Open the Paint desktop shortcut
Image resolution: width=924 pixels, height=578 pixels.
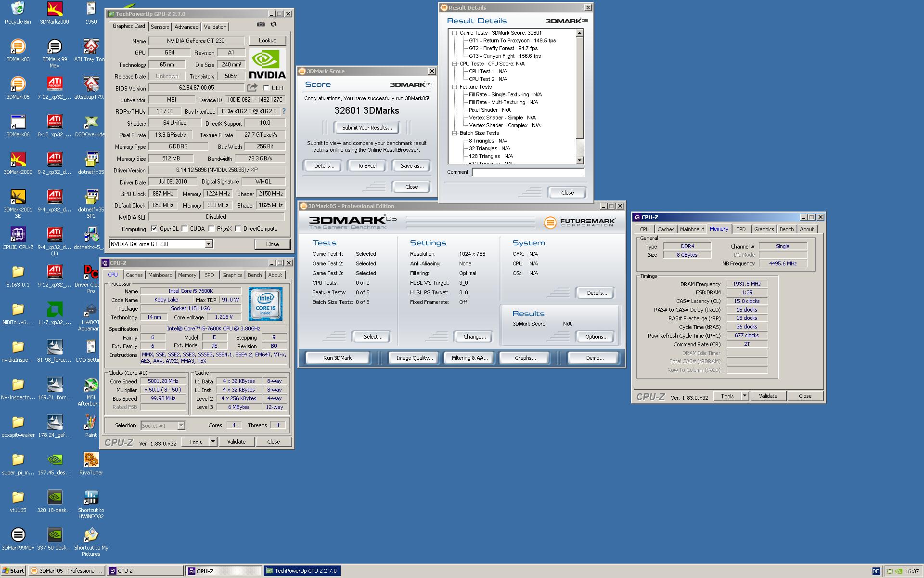point(91,426)
